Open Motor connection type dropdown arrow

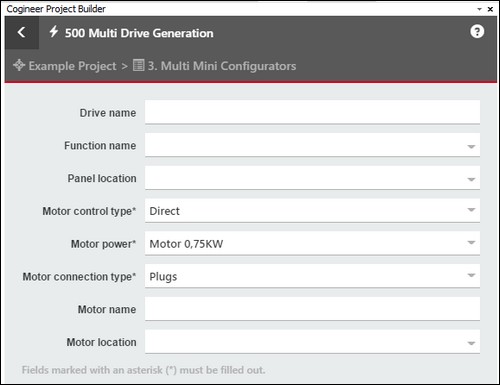click(x=471, y=275)
